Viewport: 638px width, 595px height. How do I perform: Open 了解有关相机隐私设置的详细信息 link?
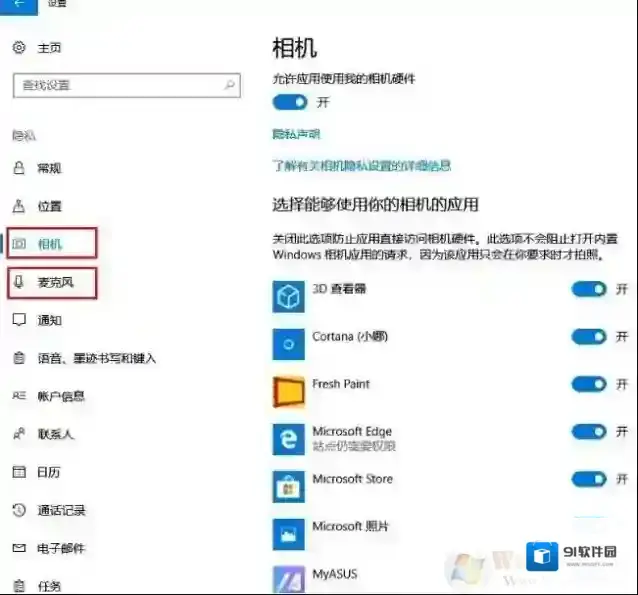(361, 165)
